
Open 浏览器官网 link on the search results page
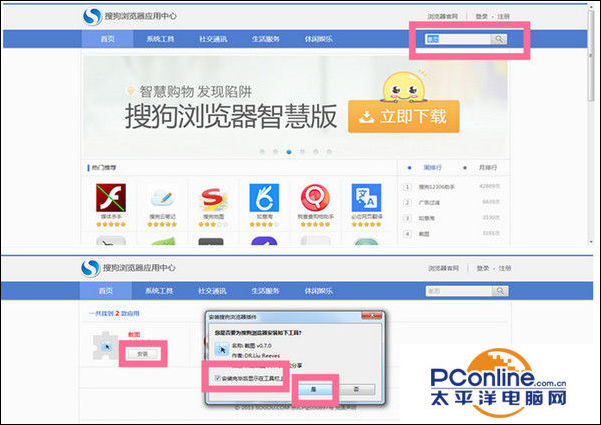443,268
